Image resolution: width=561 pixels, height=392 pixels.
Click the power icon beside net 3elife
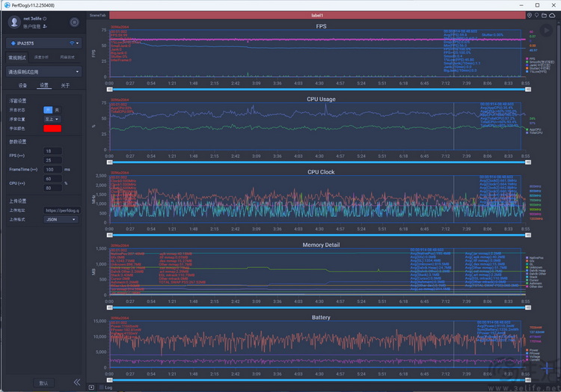point(45,19)
